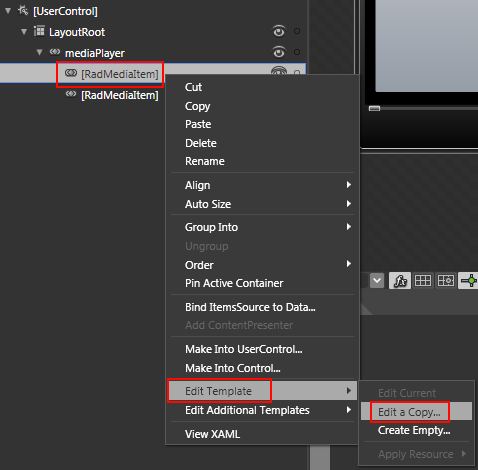
Task: Click the media player slider thumb
Action: [375, 108]
